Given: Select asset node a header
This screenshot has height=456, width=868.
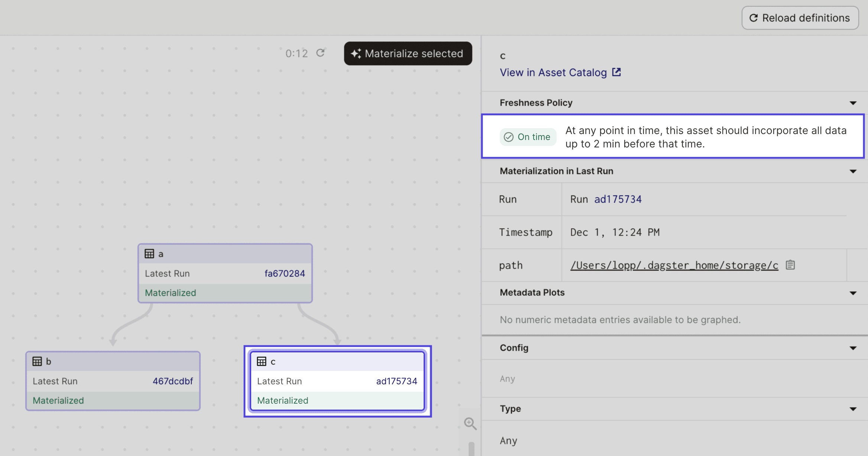Looking at the screenshot, I should point(225,254).
